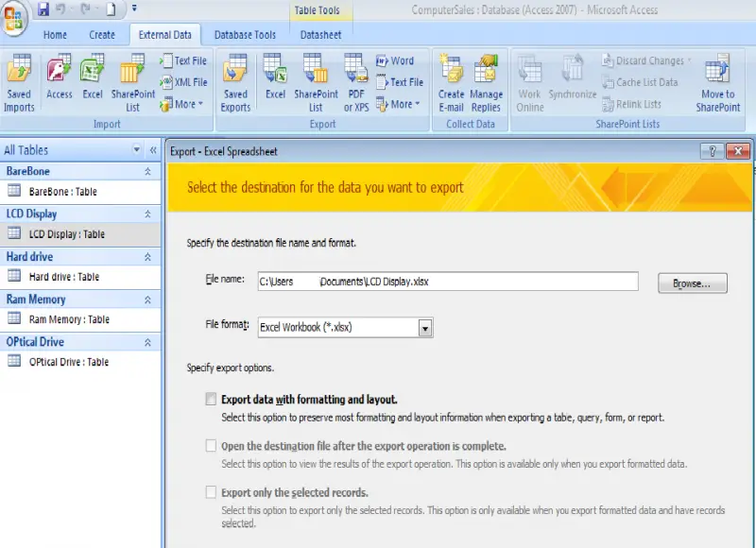
Task: Check Open the destination file after export
Action: (x=211, y=446)
